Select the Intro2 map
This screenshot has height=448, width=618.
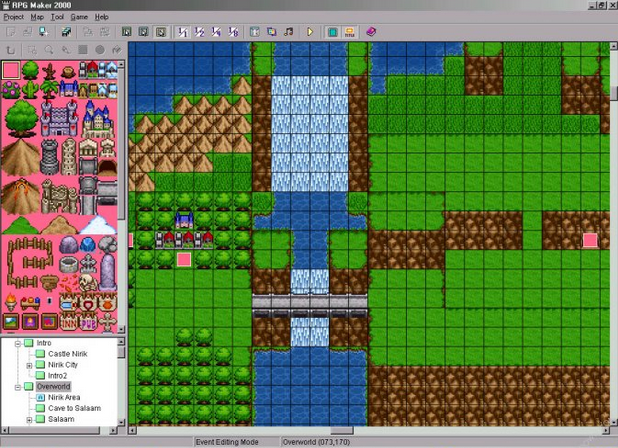click(x=58, y=376)
